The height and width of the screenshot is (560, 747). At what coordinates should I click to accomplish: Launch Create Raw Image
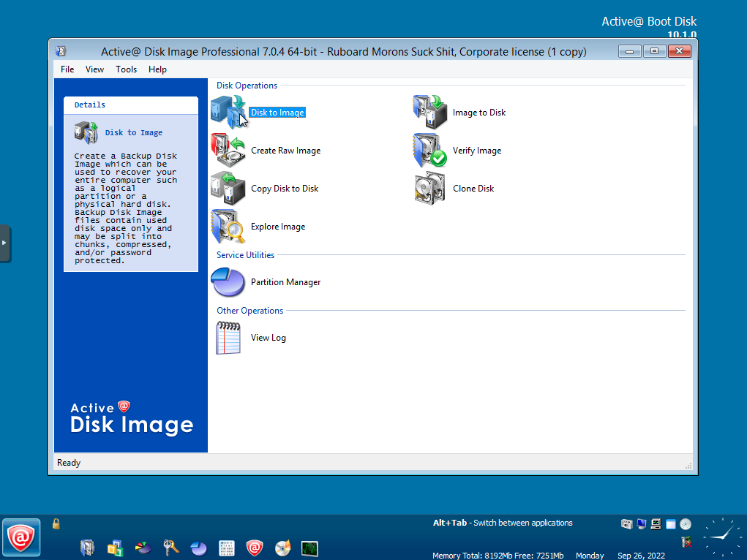(285, 150)
